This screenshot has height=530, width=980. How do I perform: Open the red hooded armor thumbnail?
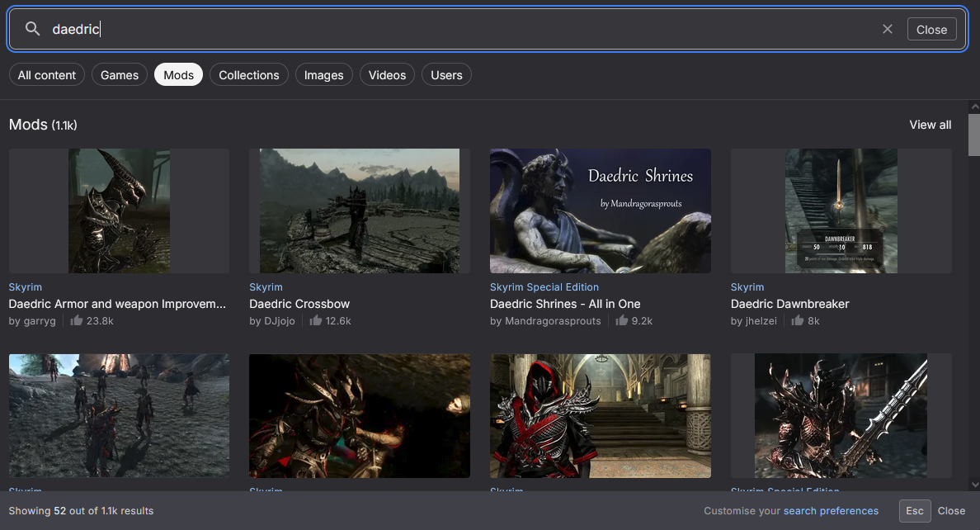(x=600, y=416)
